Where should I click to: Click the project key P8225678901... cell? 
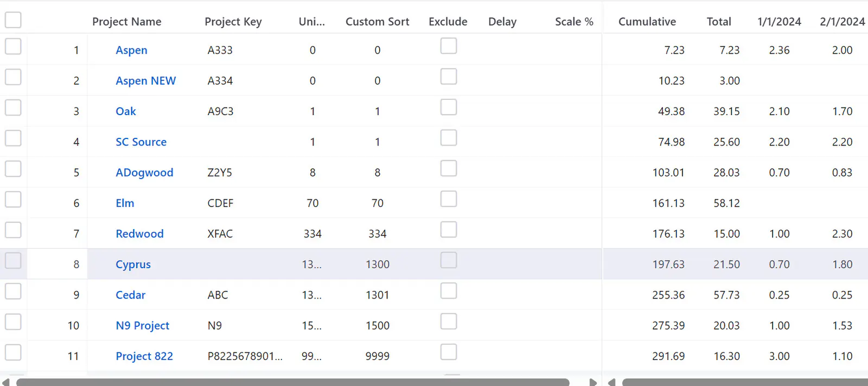pyautogui.click(x=245, y=356)
